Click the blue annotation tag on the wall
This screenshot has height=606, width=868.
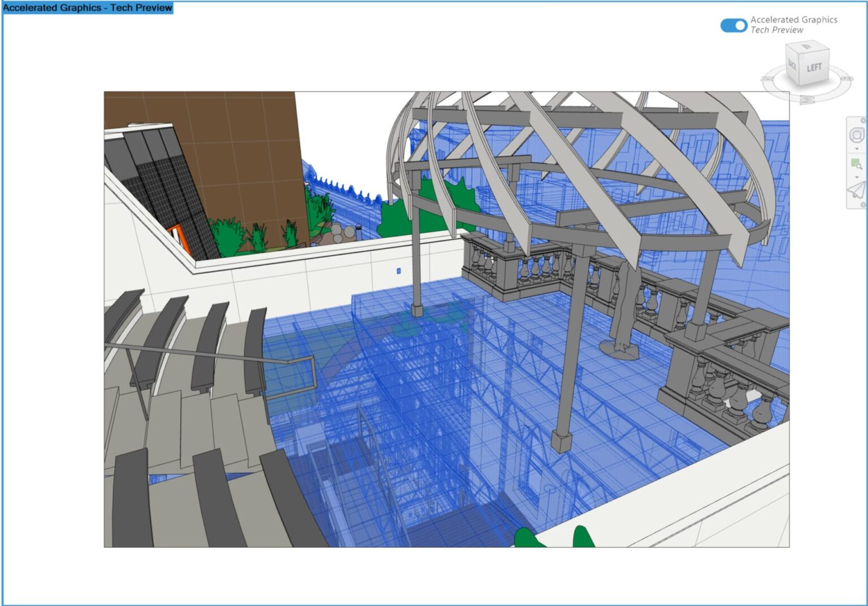(399, 271)
